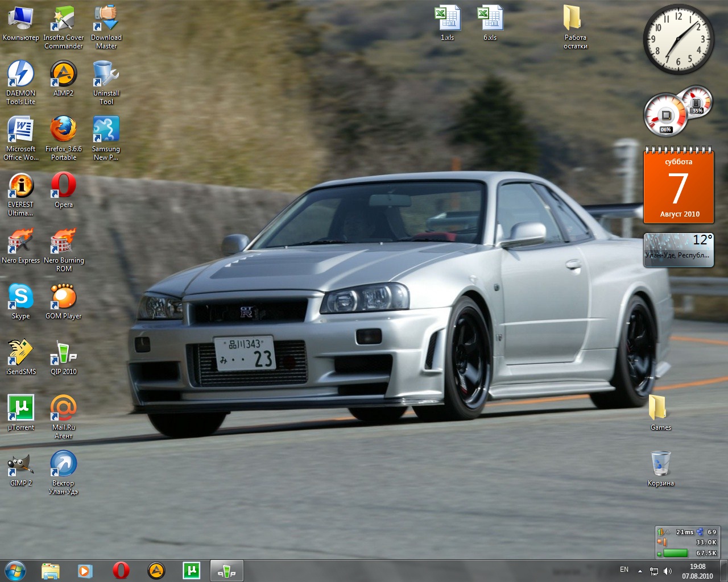Screen dimensions: 728x582
Task: Click the Windows Start button
Action: pos(15,571)
